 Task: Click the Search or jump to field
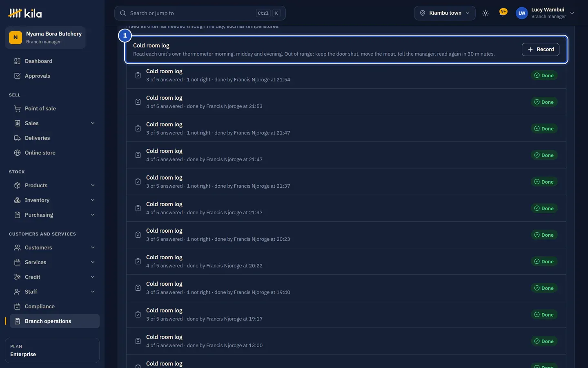click(x=200, y=13)
